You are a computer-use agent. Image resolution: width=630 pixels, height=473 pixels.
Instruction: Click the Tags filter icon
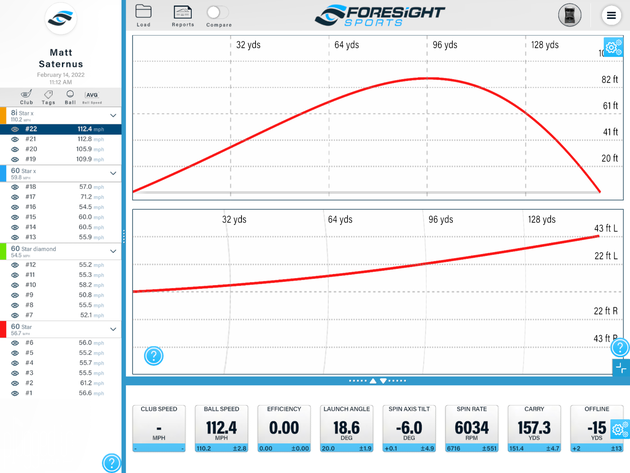pyautogui.click(x=48, y=96)
